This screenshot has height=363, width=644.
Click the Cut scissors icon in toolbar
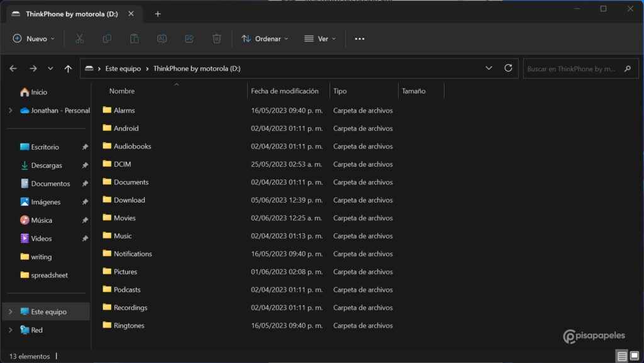[79, 39]
